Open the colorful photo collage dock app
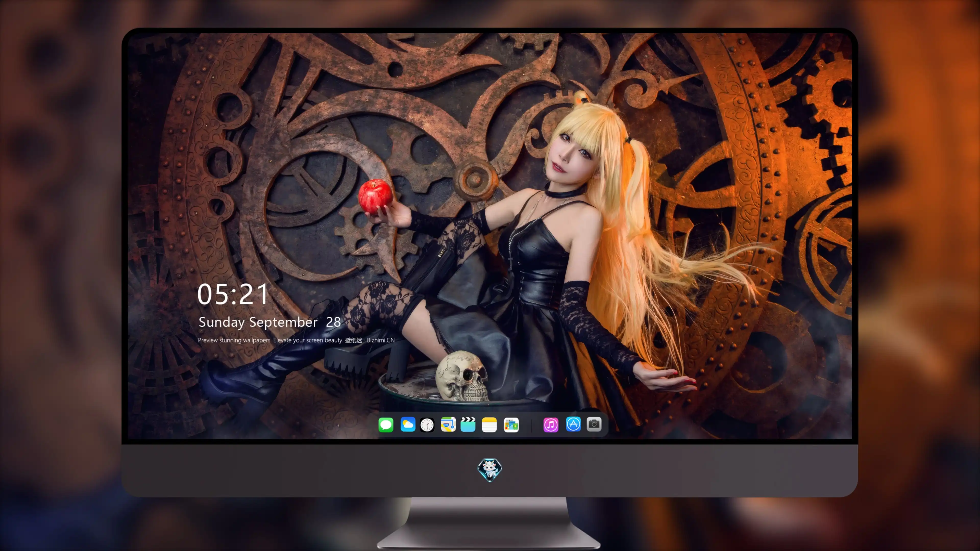The height and width of the screenshot is (551, 980). tap(511, 425)
